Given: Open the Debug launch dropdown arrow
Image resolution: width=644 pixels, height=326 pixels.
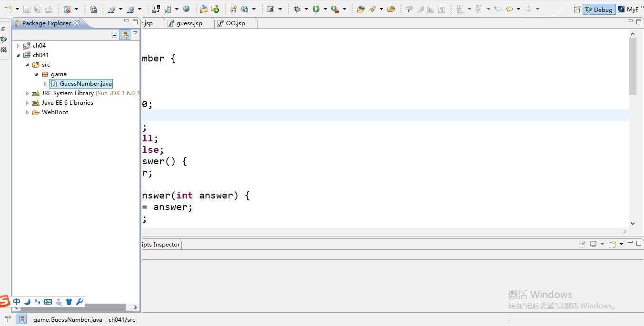Looking at the screenshot, I should [x=306, y=9].
